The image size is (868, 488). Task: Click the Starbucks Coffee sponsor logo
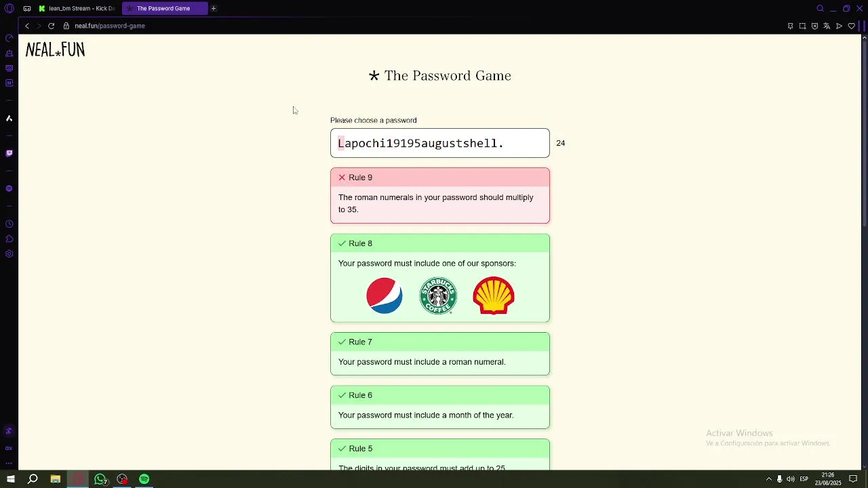(x=438, y=296)
